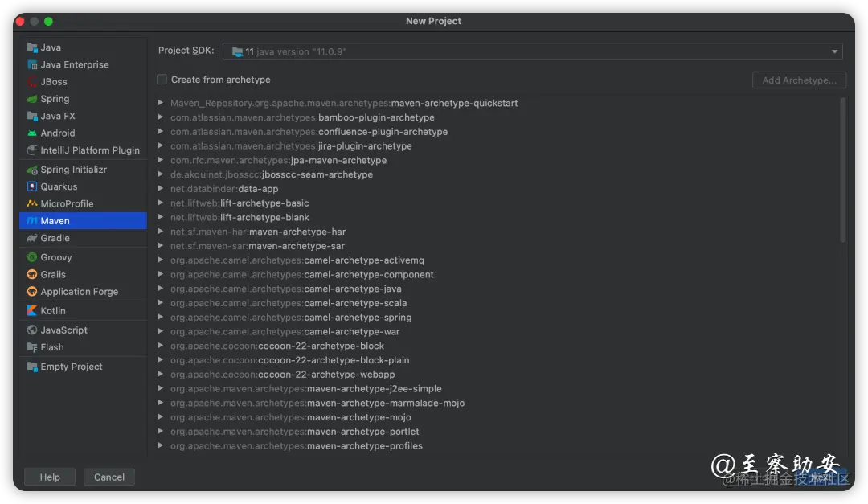The height and width of the screenshot is (504, 868).
Task: Select Empty Project type label
Action: click(72, 367)
